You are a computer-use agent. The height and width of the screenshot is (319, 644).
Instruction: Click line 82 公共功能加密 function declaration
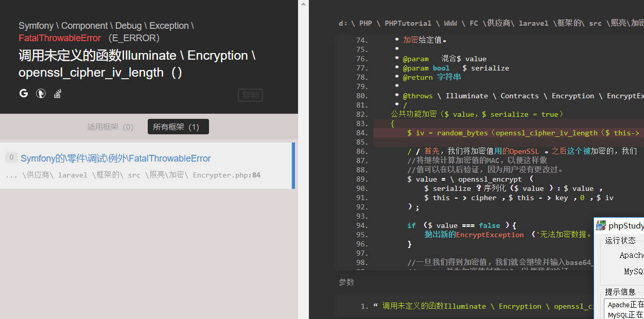(477, 114)
